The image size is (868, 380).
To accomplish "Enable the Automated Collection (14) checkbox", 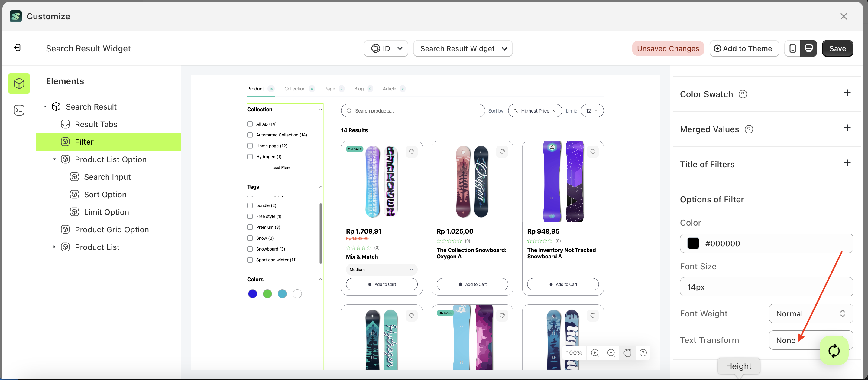I will click(250, 135).
